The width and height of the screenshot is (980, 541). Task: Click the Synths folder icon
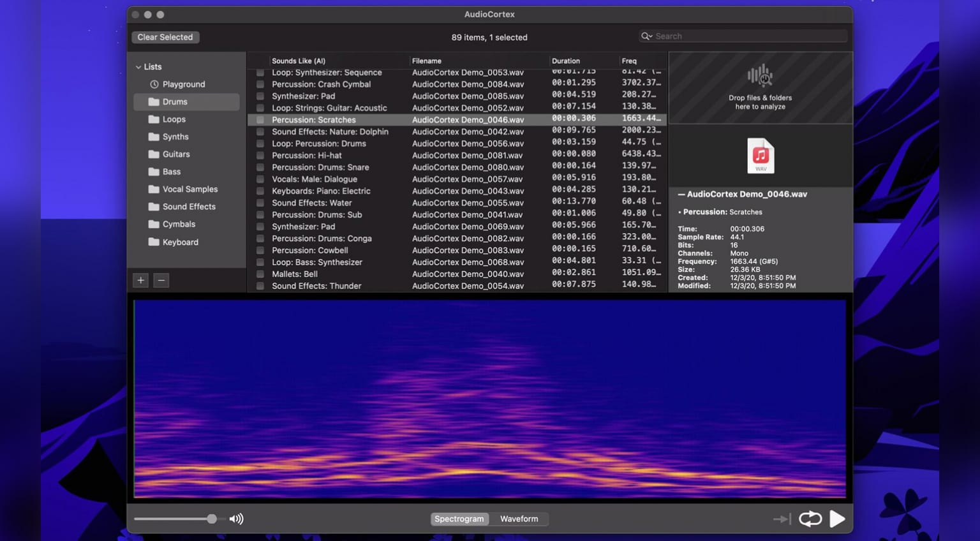pos(154,137)
